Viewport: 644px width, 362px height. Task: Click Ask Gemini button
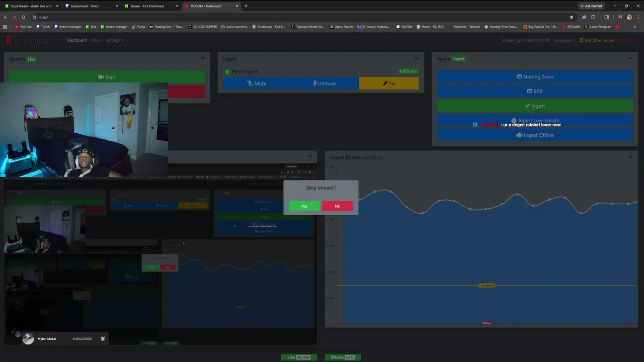click(591, 6)
